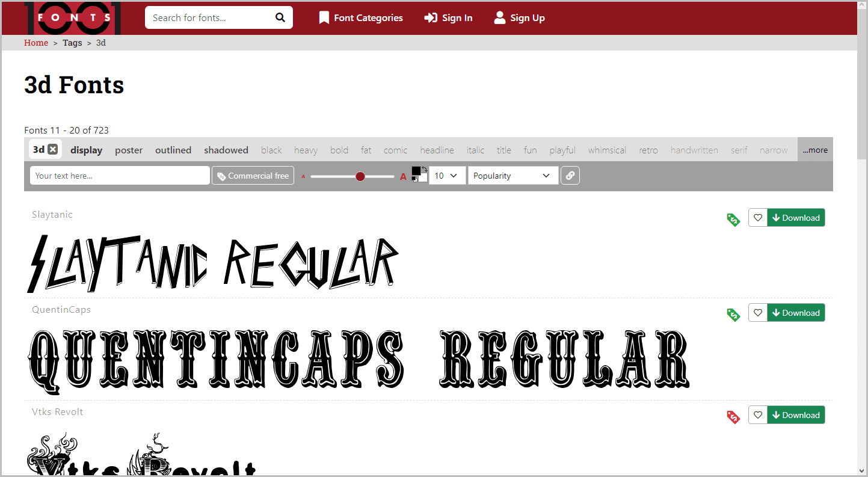
Task: Favorite the Slaytanic font
Action: click(758, 218)
